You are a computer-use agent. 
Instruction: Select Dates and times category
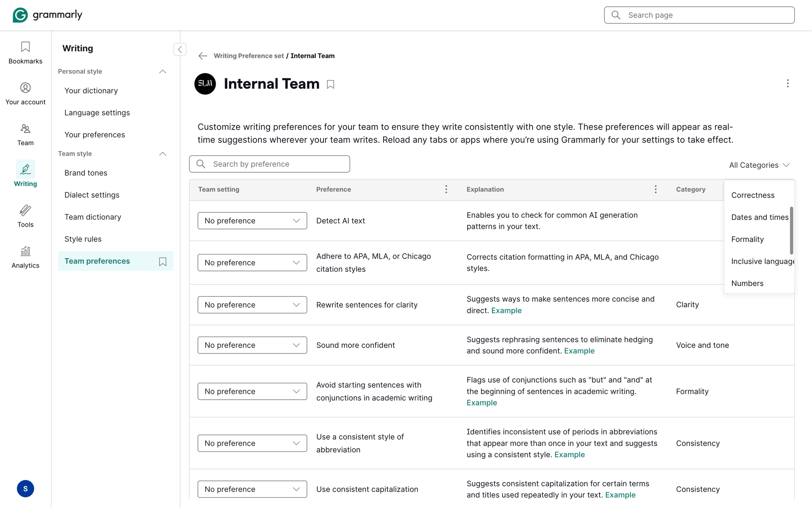point(757,217)
